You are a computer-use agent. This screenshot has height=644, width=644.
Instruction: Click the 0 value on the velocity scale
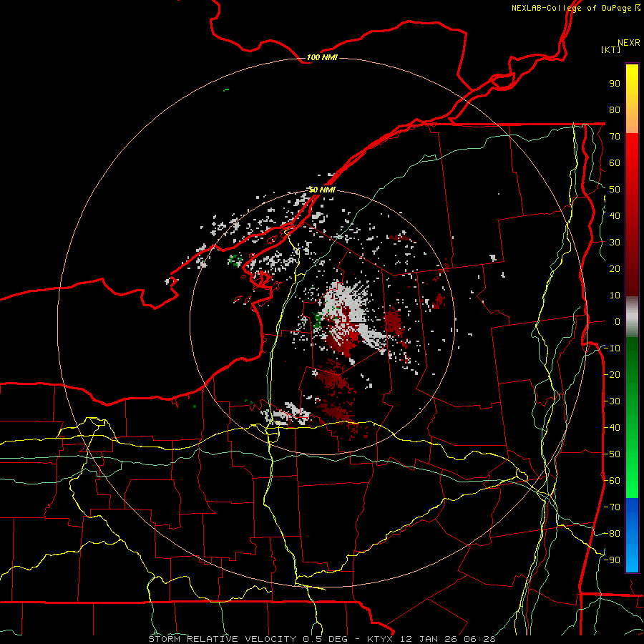point(618,321)
